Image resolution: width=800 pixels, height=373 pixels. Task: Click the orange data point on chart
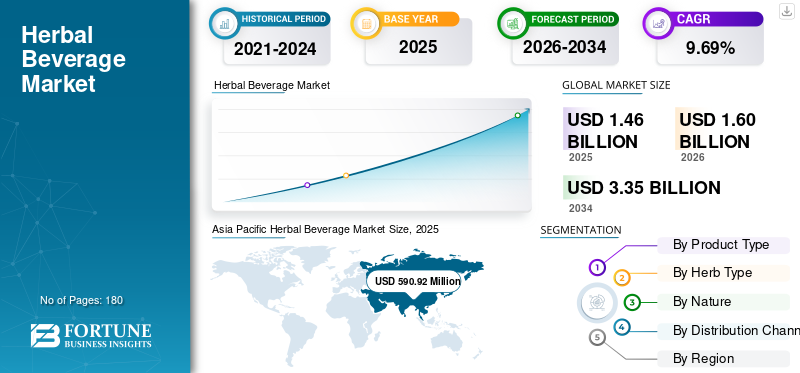[346, 176]
